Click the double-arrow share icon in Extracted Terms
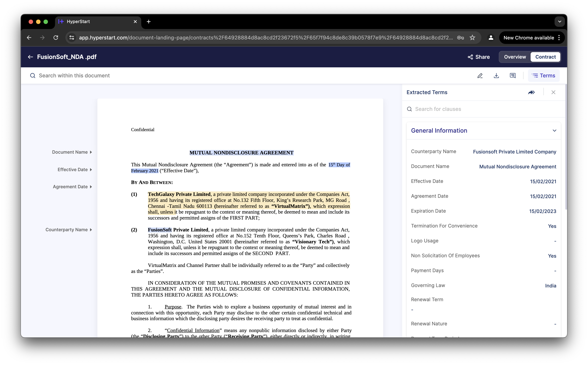Viewport: 588px width, 365px height. 531,92
